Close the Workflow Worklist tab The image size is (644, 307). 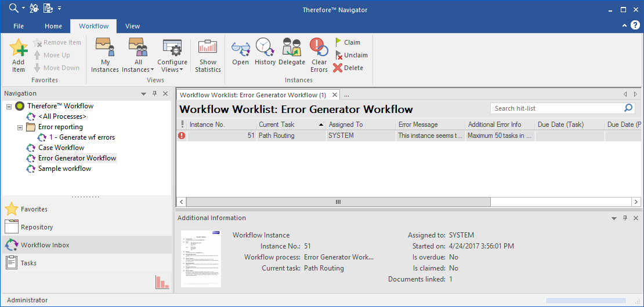(x=335, y=95)
